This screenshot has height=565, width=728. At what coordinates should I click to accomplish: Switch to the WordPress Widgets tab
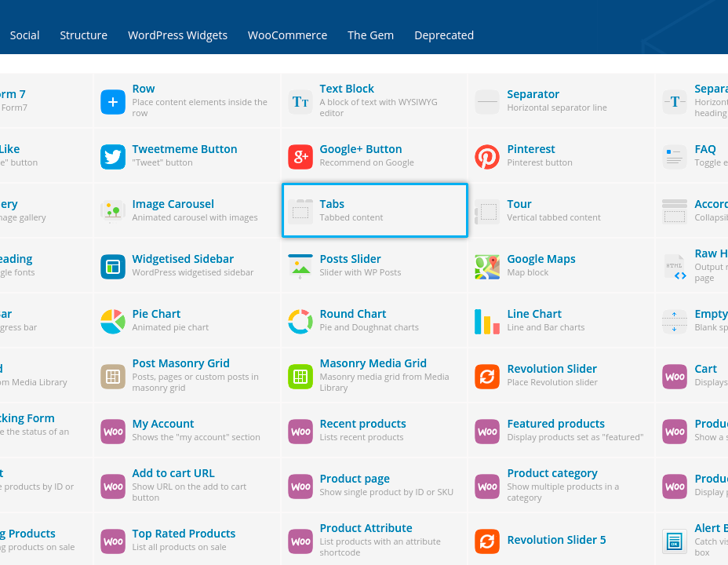pos(177,35)
